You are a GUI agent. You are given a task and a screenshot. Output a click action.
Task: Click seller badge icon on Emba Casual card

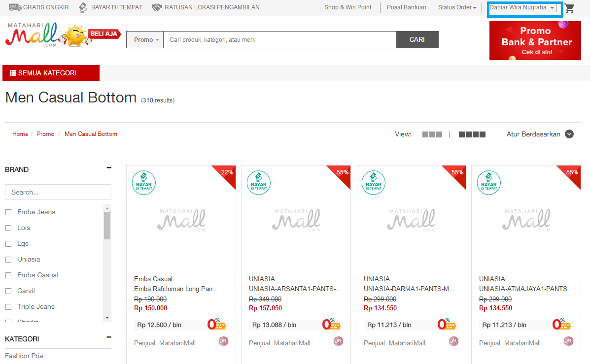coord(223,341)
